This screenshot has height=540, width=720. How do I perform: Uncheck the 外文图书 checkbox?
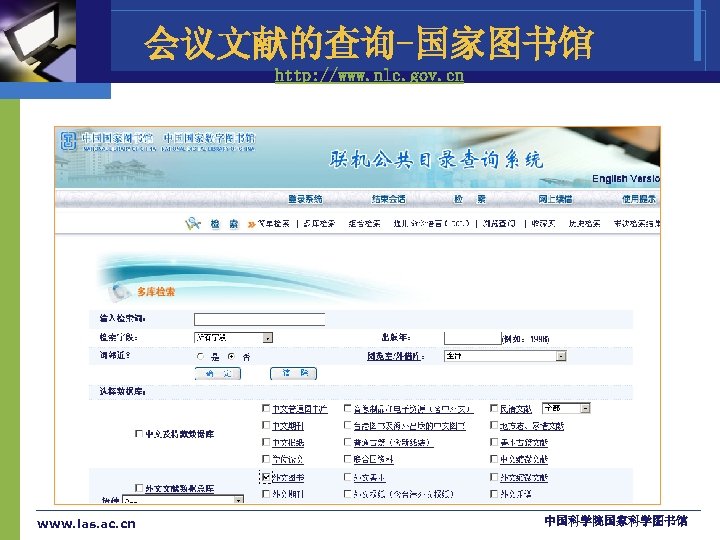265,478
